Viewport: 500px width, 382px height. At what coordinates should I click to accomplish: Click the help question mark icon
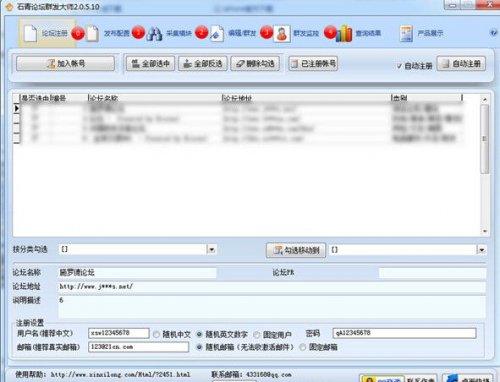point(494,33)
